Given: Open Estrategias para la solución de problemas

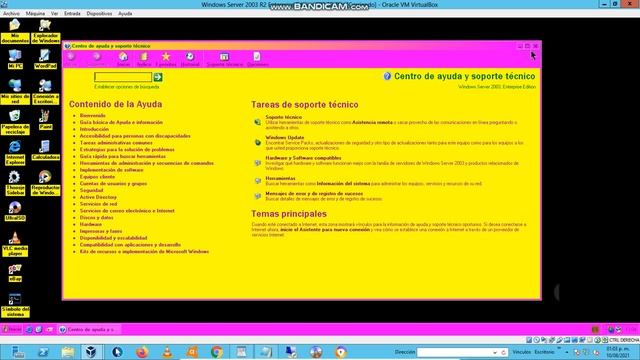Looking at the screenshot, I should [x=127, y=149].
